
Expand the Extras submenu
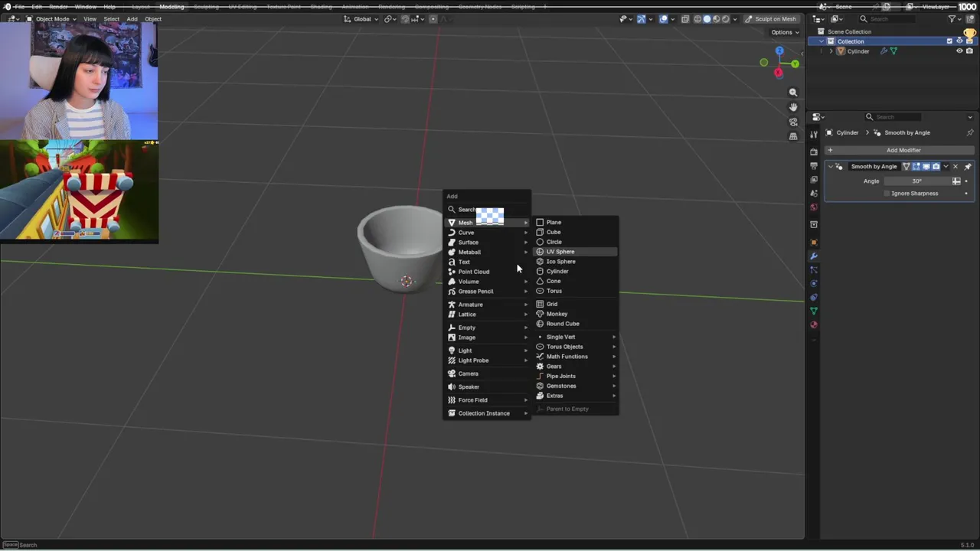click(575, 396)
